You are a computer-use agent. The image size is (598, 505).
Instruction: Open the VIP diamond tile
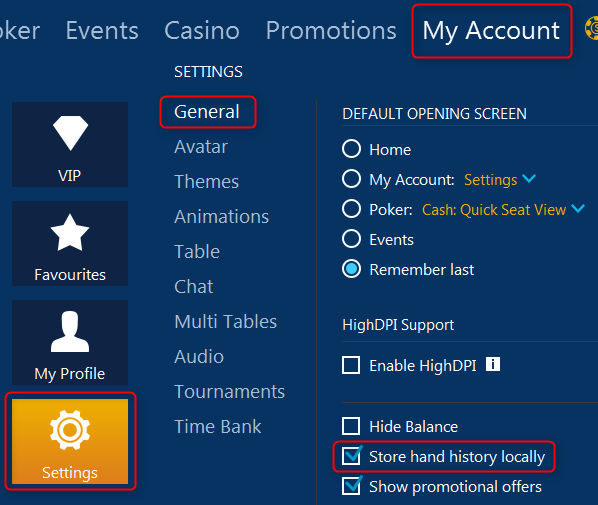pyautogui.click(x=70, y=144)
